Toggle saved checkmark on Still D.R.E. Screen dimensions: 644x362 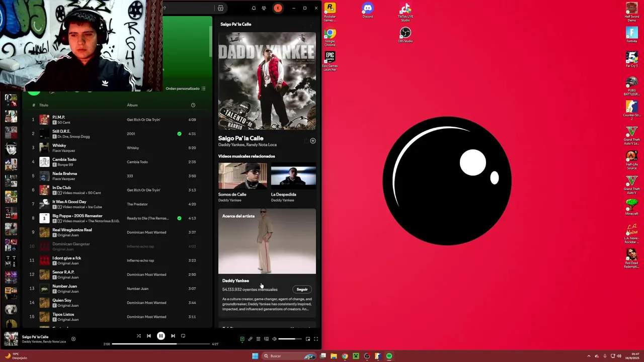click(179, 134)
